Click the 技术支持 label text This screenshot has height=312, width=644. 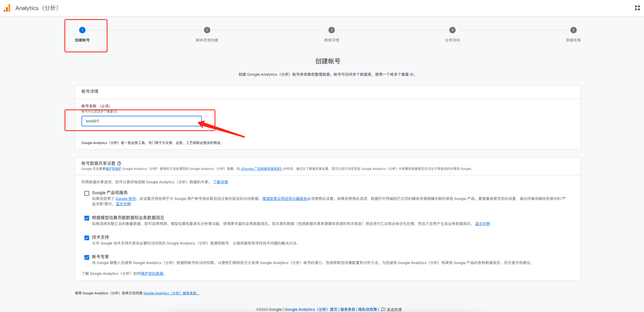(101, 237)
